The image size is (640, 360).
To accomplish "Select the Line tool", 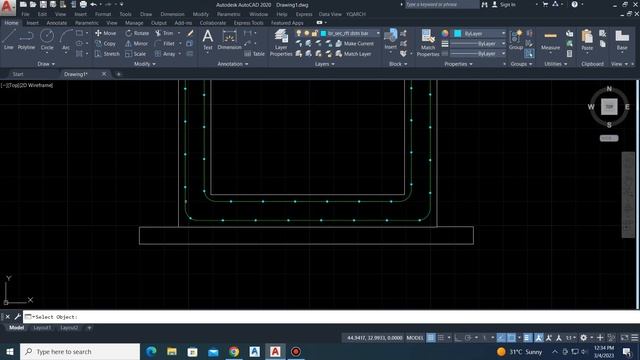I will click(9, 40).
